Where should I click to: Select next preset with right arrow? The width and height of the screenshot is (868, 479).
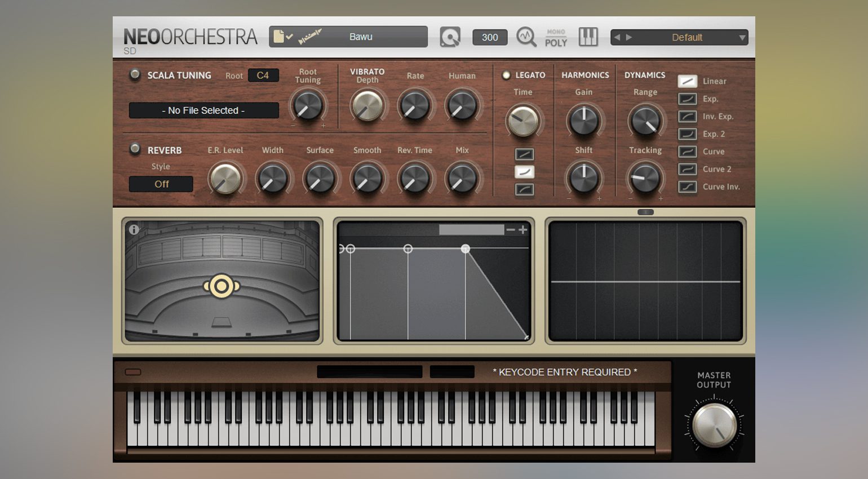(x=629, y=37)
